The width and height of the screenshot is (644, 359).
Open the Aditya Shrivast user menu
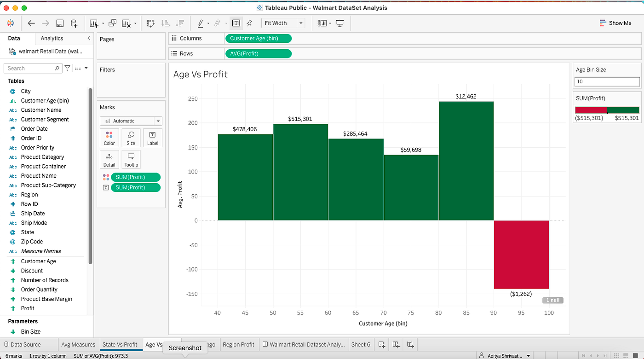click(x=505, y=355)
